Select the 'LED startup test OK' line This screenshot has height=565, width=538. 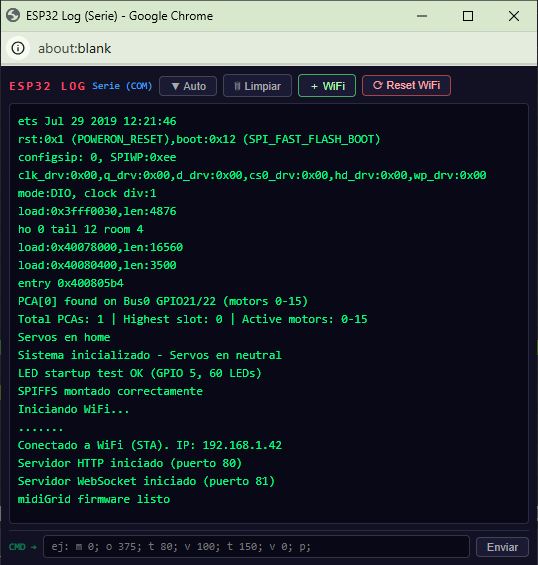pyautogui.click(x=140, y=373)
